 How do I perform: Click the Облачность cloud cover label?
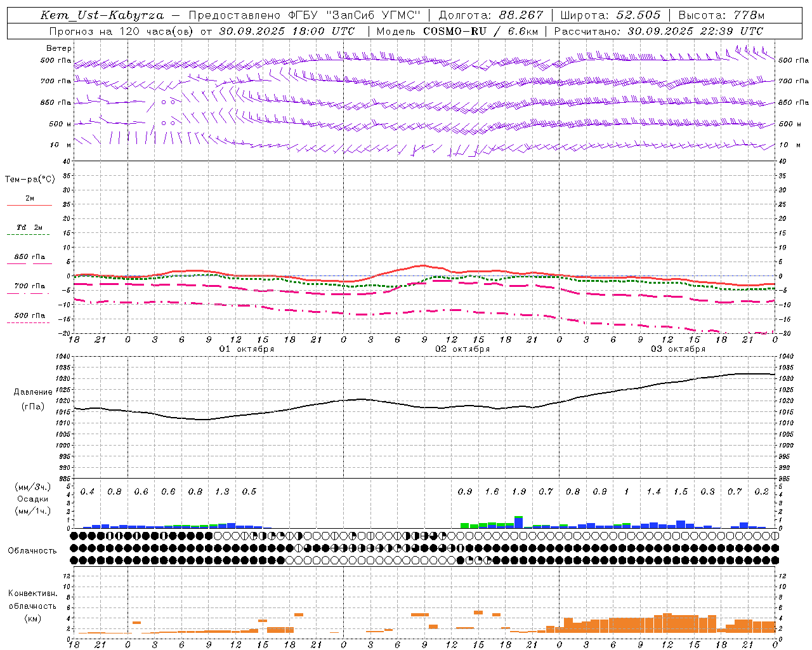tap(32, 550)
